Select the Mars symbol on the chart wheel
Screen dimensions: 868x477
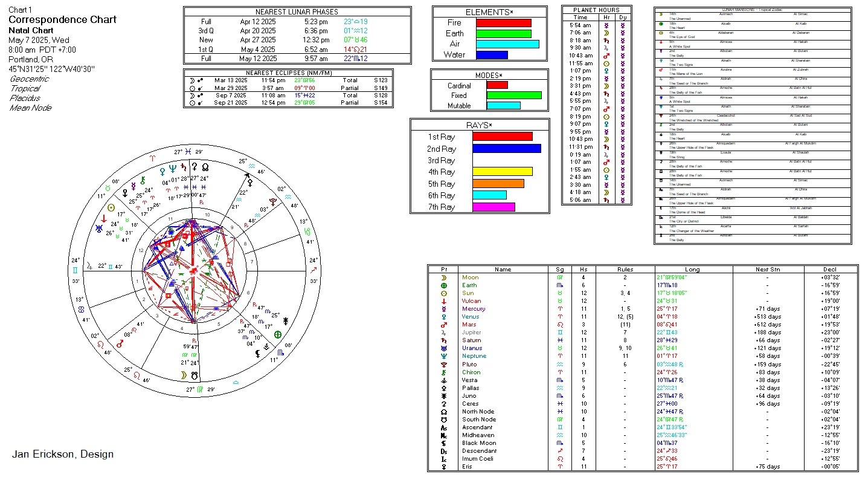120,343
